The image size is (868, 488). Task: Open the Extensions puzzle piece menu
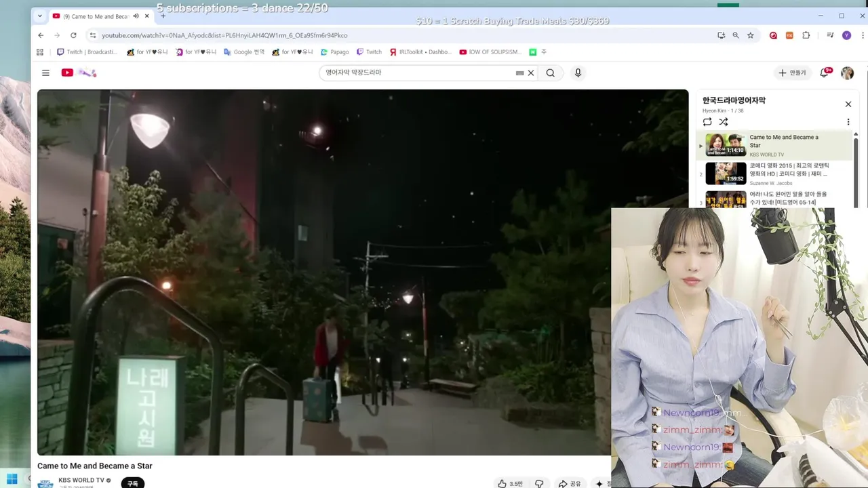806,35
